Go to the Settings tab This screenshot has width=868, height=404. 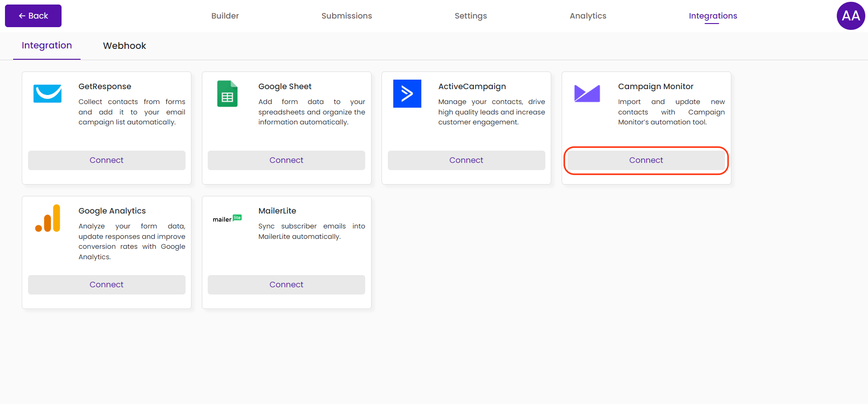pos(471,16)
